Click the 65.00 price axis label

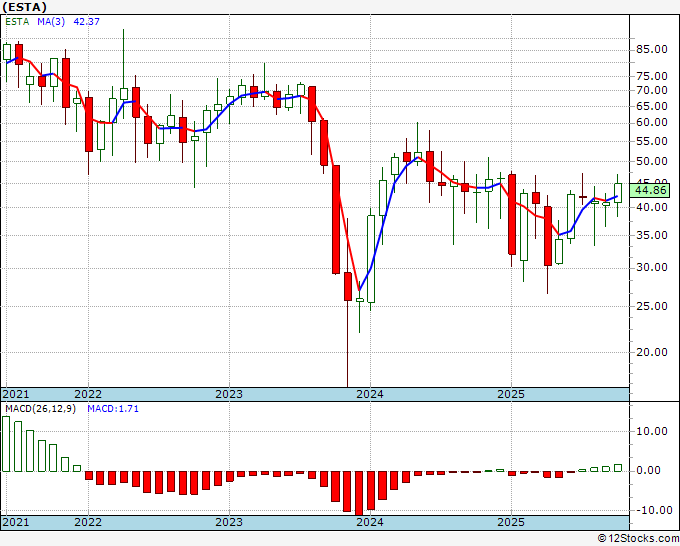(651, 106)
